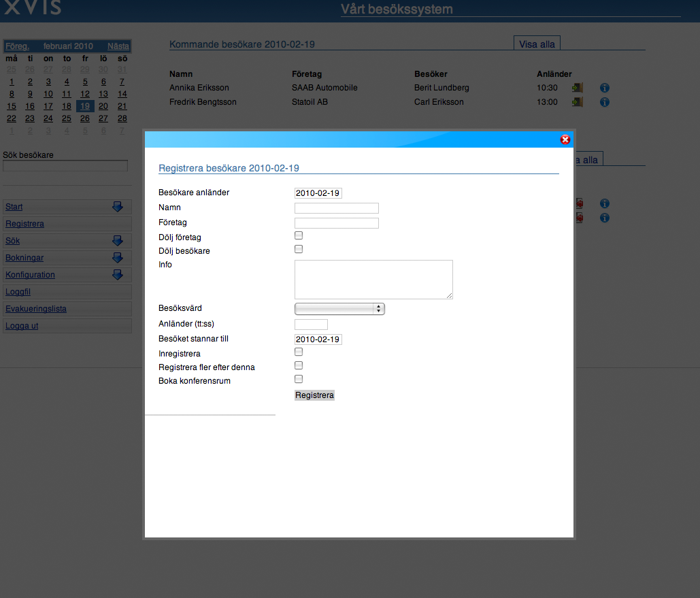Open the Start sidebar link
This screenshot has width=700, height=598.
click(14, 207)
